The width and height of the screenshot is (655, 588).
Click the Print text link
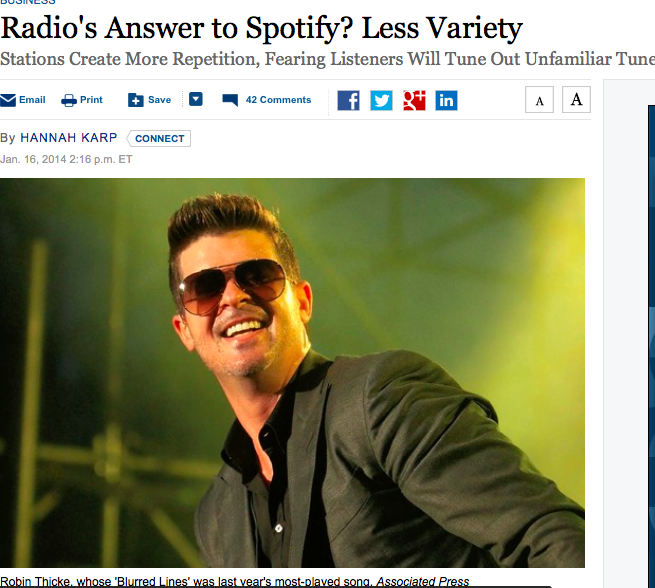pyautogui.click(x=91, y=100)
